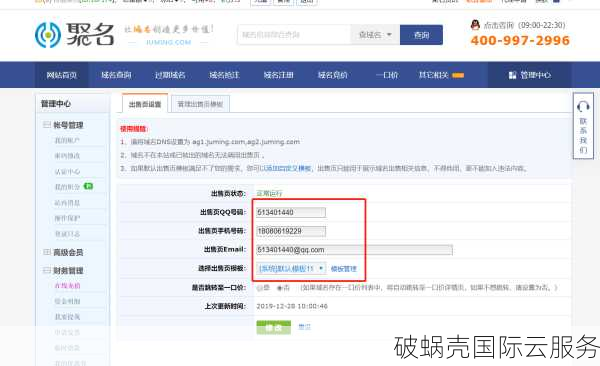Screen dimensions: 600x366
Task: Click the headset 联系我们 contact icon
Action: point(583,106)
